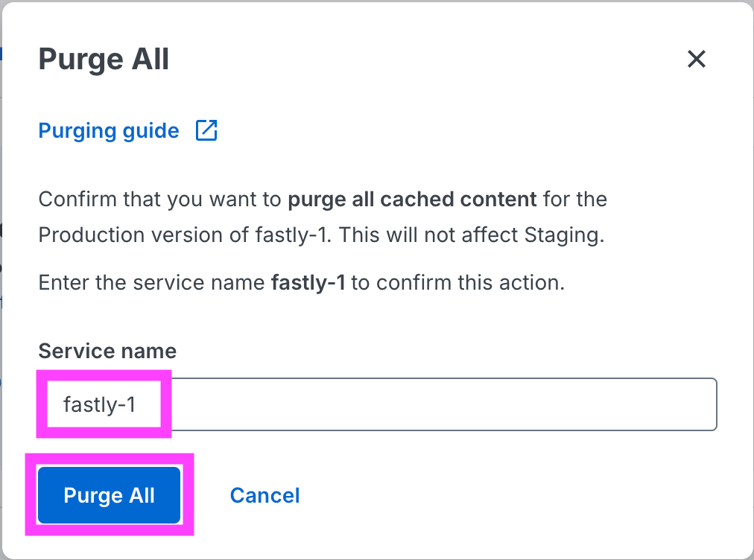The width and height of the screenshot is (754, 560).
Task: Click the bold 'purge all cached content' text
Action: [x=412, y=200]
